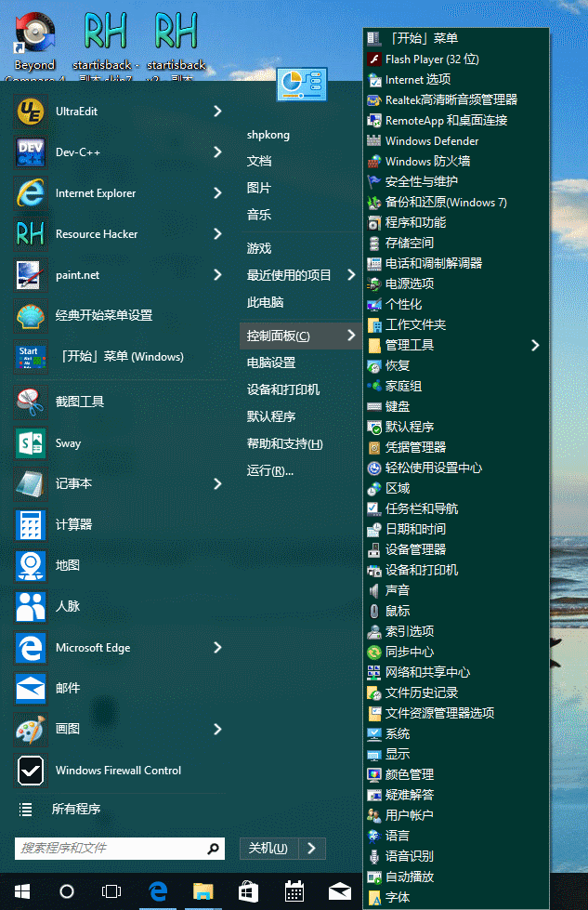Expand the Microsoft Edge jump list arrow
Image resolution: width=588 pixels, height=910 pixels.
[217, 647]
